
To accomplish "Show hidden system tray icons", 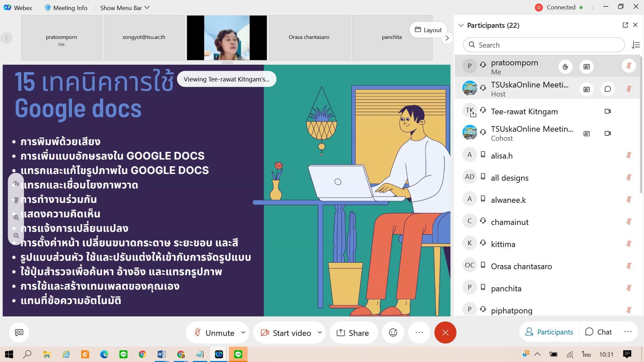I will 537,354.
